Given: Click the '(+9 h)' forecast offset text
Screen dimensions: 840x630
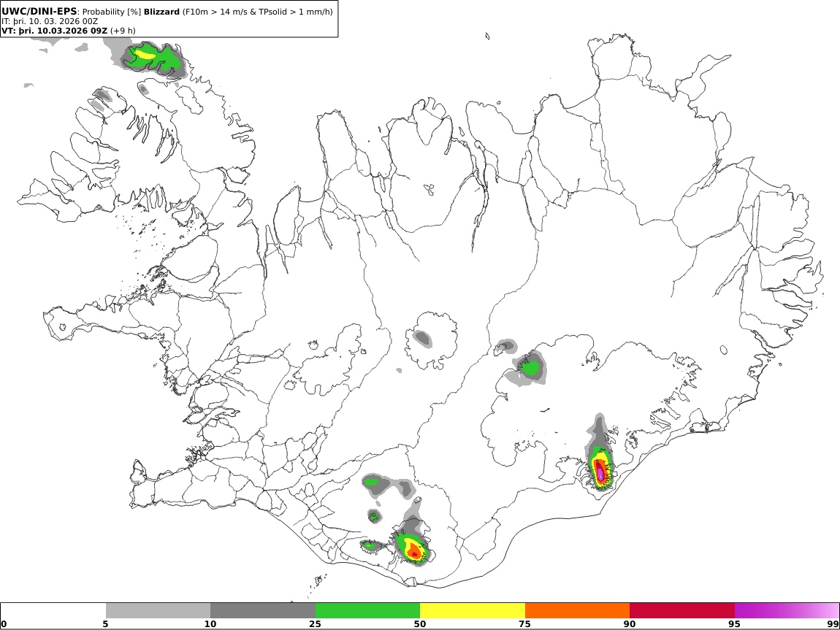Looking at the screenshot, I should [123, 31].
